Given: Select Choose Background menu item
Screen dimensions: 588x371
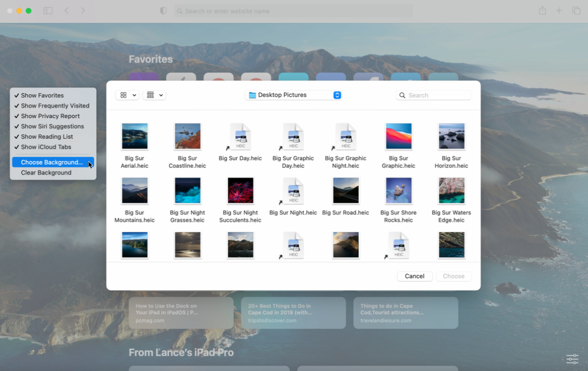Looking at the screenshot, I should point(52,163).
